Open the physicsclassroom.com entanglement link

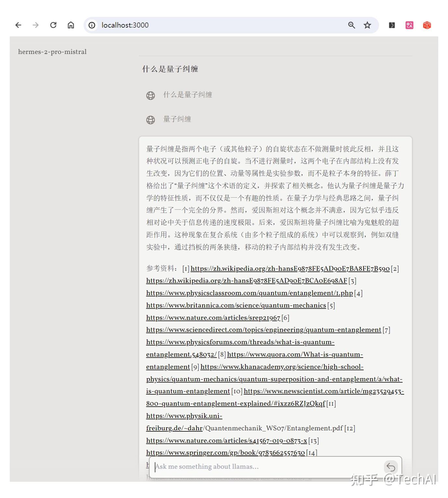[x=249, y=293]
